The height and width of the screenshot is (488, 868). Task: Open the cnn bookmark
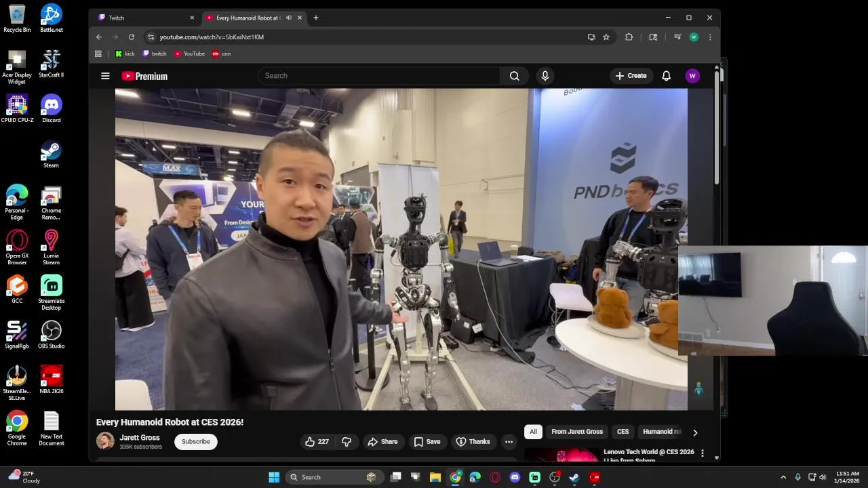(x=221, y=54)
